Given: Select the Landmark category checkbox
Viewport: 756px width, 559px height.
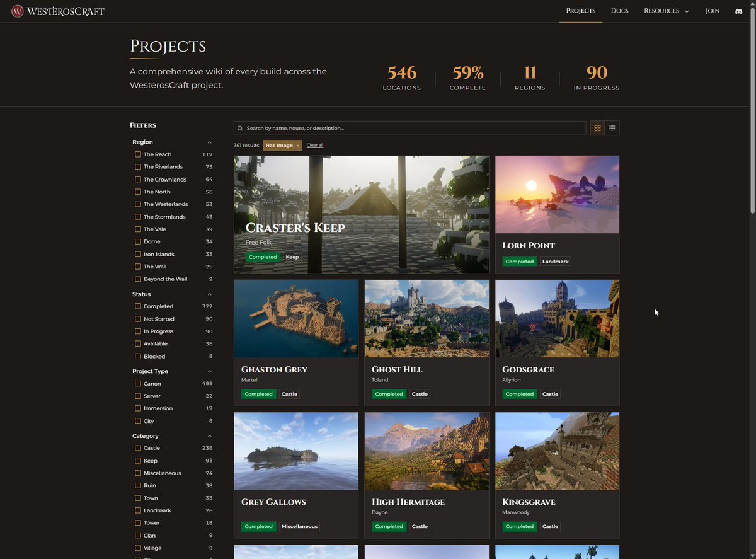Looking at the screenshot, I should pos(138,510).
